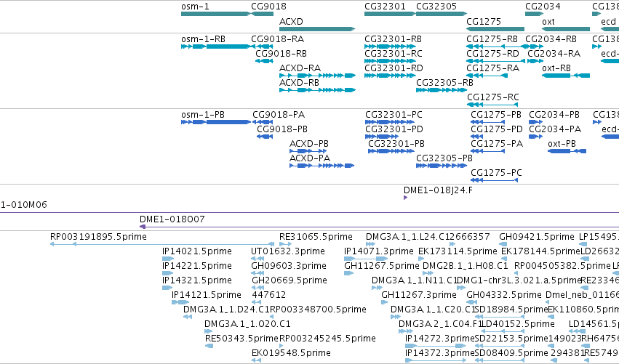Select protein label osm-1-PB
Viewport: 619px width, 364px height.
[203, 115]
